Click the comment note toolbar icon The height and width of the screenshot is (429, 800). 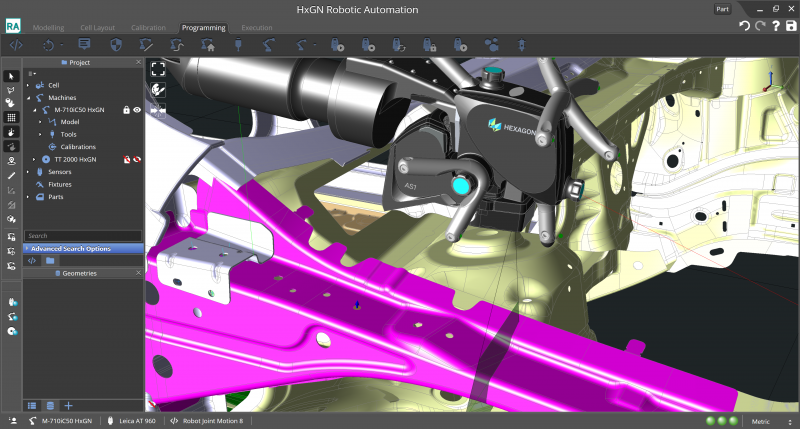(84, 45)
